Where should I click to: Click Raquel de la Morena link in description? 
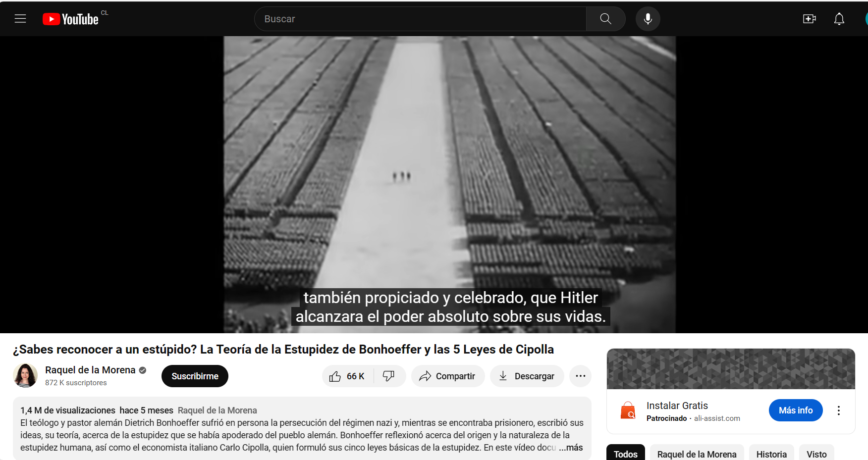pos(217,410)
